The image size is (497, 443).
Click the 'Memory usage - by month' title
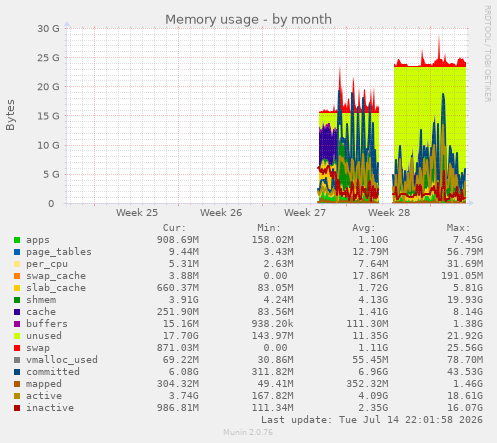[x=248, y=20]
